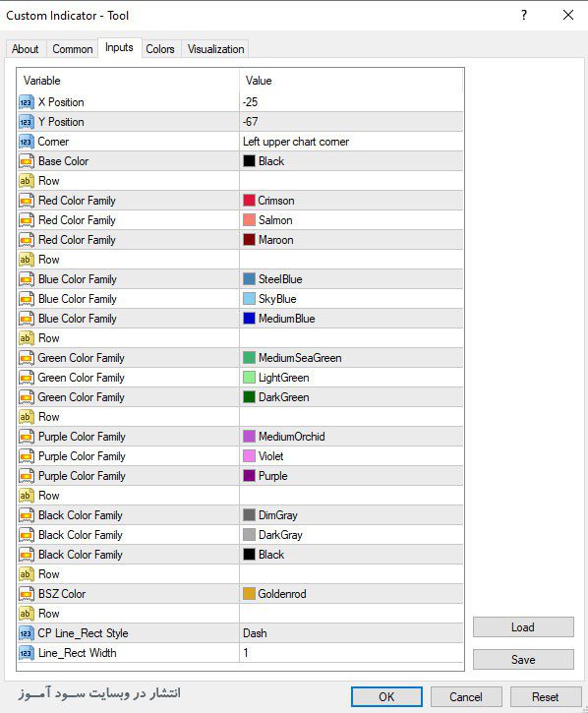Screen dimensions: 588x713
Task: Click the DarkGray color swatch
Action: 249,535
